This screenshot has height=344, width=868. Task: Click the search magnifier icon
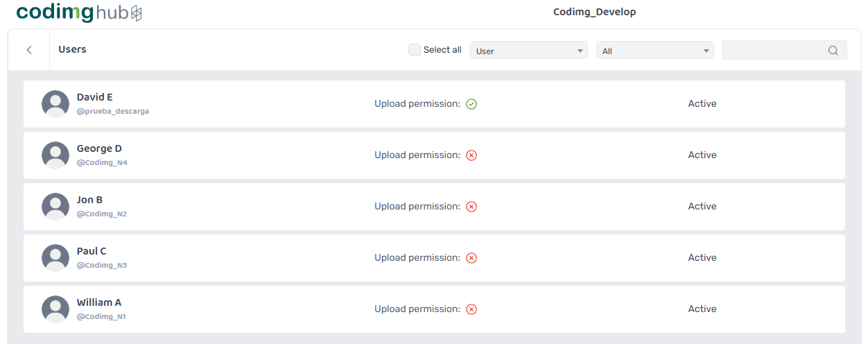[833, 51]
